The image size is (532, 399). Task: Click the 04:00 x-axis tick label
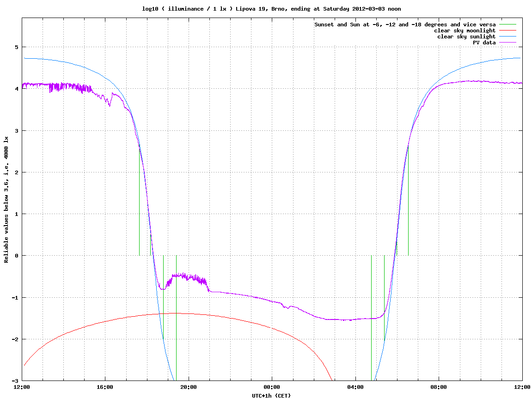click(355, 387)
